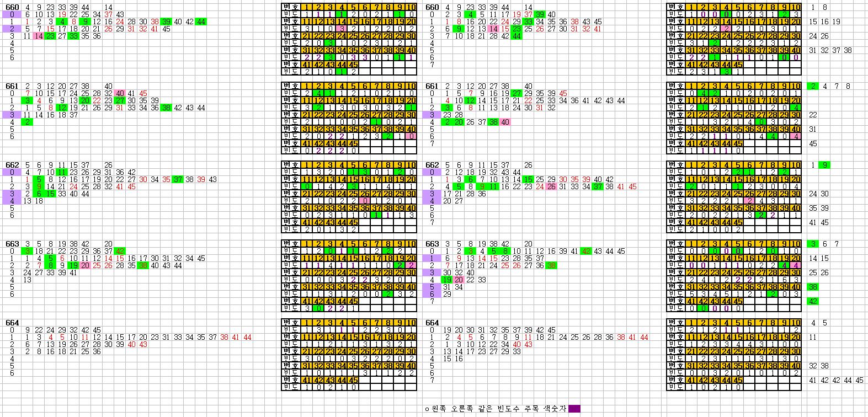Select the green 2 cell at the far right of the 661 row
Screen dimensions: 868x417
pos(813,86)
